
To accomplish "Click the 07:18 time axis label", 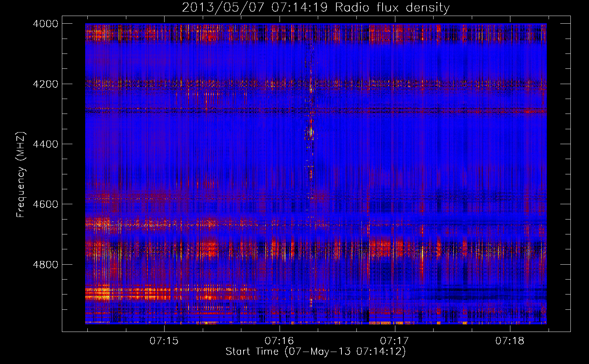I will coord(510,341).
